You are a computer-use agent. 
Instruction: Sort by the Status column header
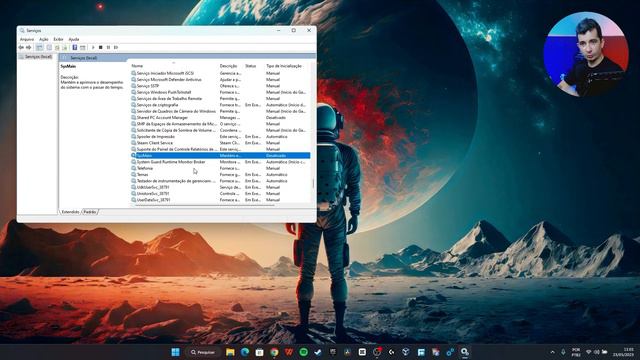[253, 66]
